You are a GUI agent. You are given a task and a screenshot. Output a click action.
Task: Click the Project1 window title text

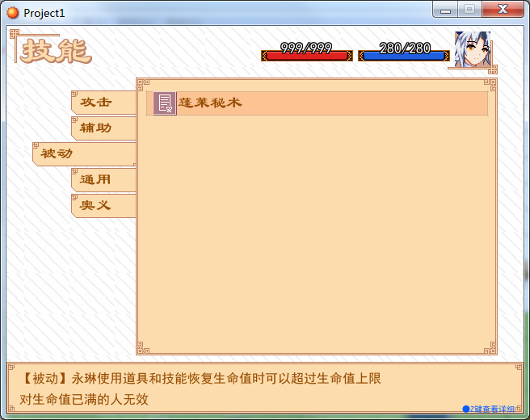[44, 13]
